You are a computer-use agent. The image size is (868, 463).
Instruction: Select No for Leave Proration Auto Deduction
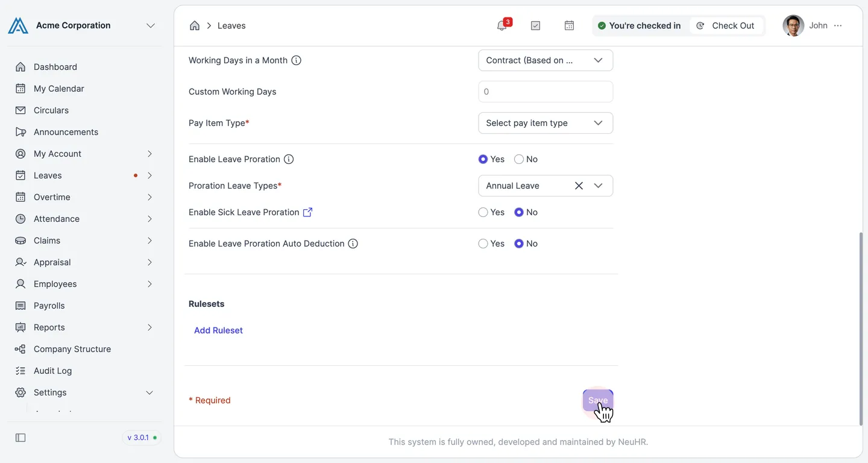pos(519,244)
